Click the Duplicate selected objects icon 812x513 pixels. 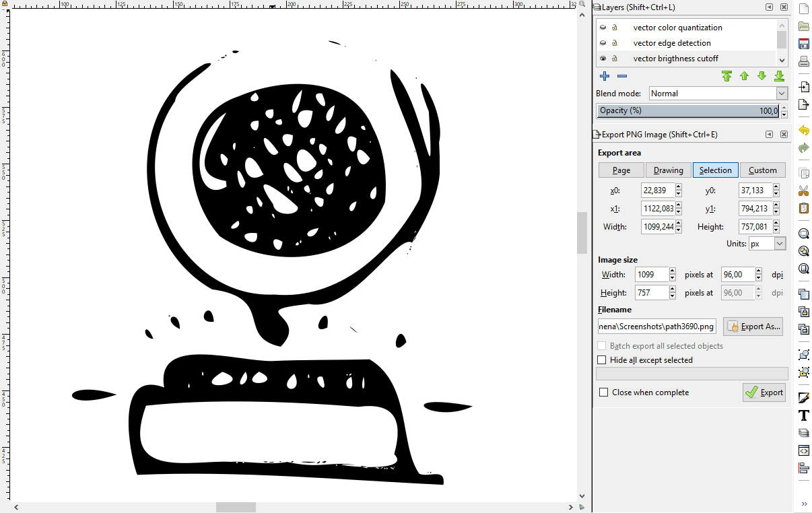tap(803, 294)
